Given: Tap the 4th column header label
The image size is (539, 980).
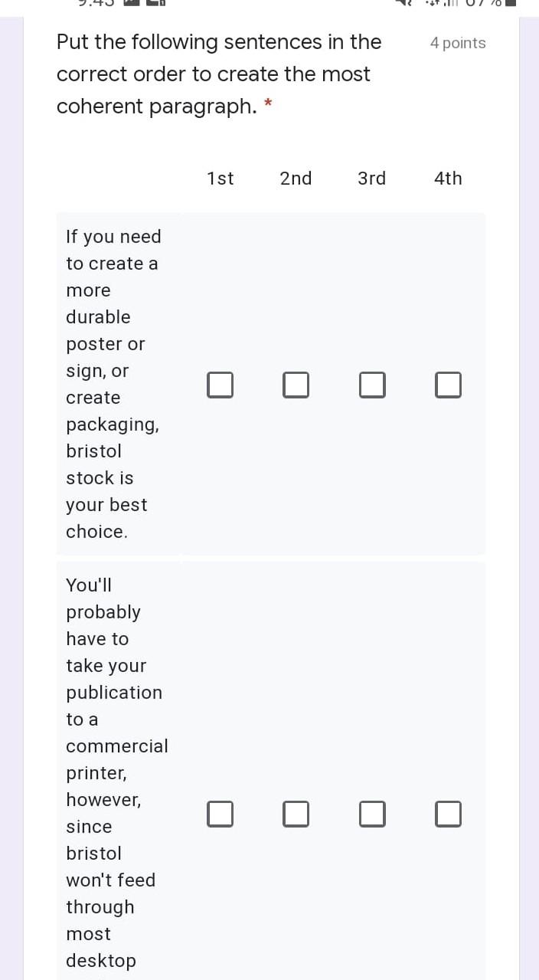Looking at the screenshot, I should (x=448, y=178).
